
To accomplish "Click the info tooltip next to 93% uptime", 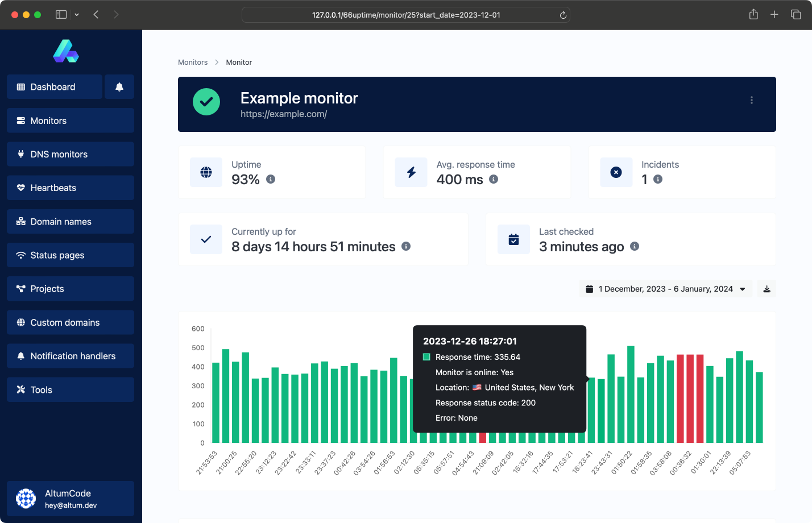I will coord(271,179).
